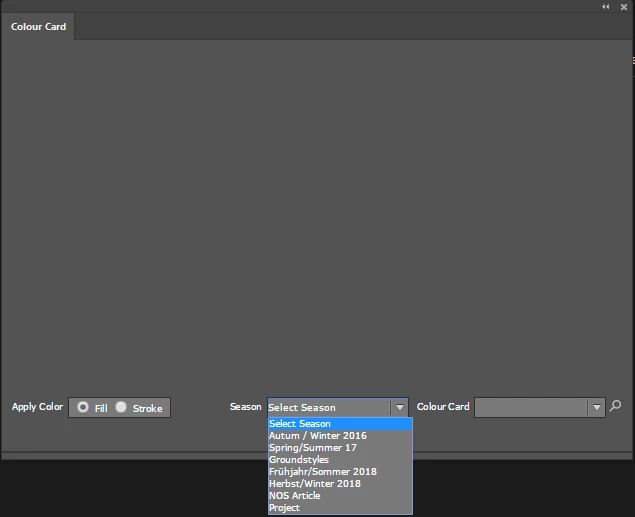Image resolution: width=635 pixels, height=517 pixels.
Task: Collapse the panel with the double-arrow icon
Action: pyautogui.click(x=605, y=6)
